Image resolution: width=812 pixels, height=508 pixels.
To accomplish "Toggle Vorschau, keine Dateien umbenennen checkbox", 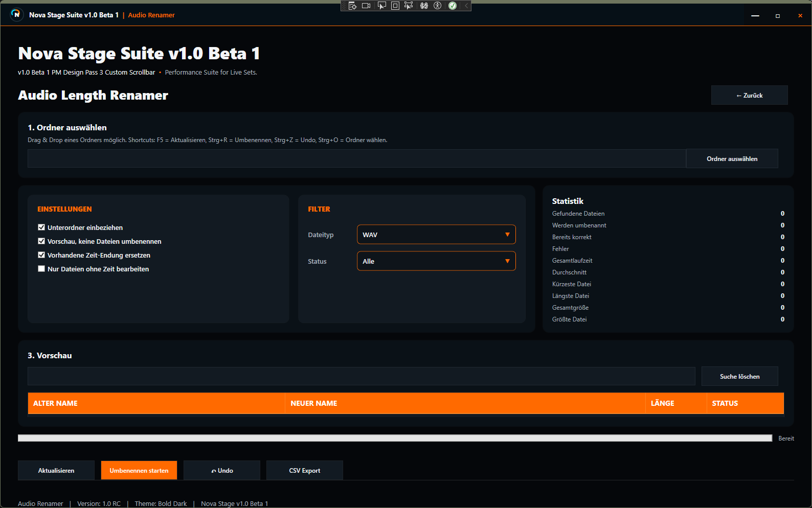I will click(x=41, y=241).
